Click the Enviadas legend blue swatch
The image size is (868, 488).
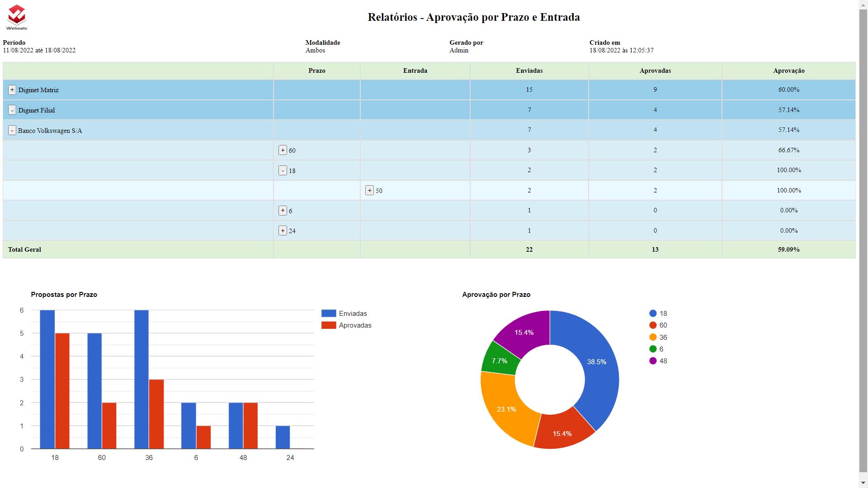[329, 313]
